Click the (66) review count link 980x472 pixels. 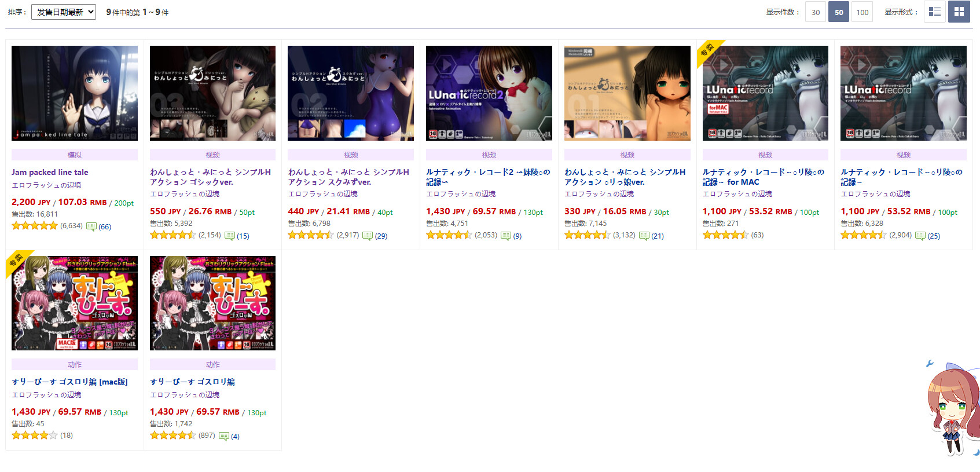click(105, 226)
